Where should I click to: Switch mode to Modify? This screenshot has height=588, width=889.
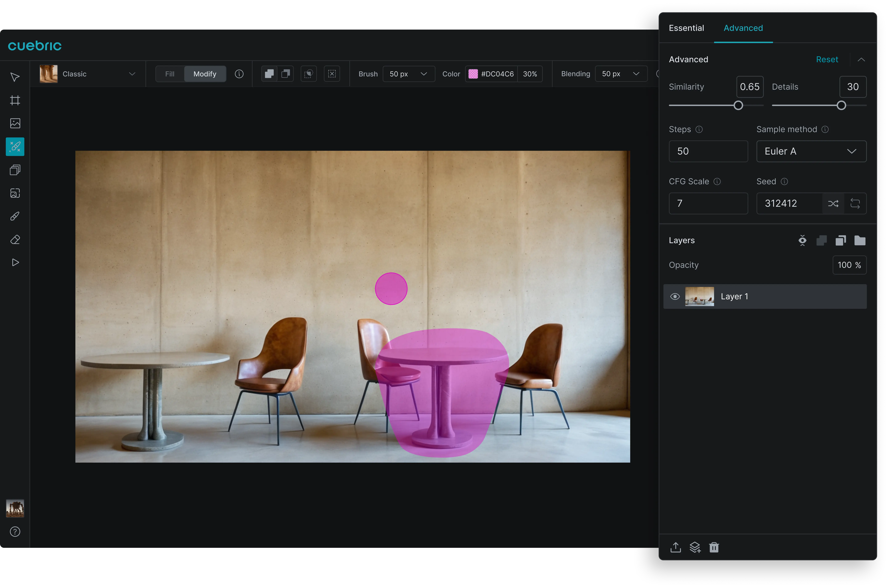pyautogui.click(x=205, y=74)
